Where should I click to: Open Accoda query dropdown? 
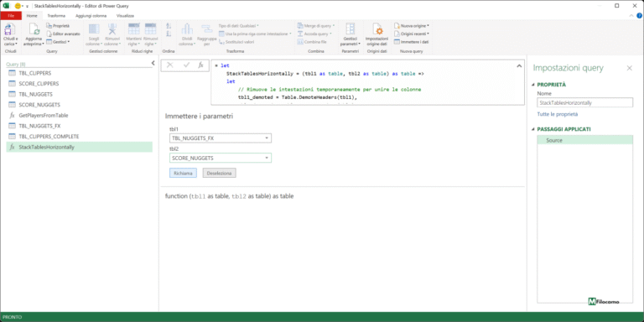[314, 34]
